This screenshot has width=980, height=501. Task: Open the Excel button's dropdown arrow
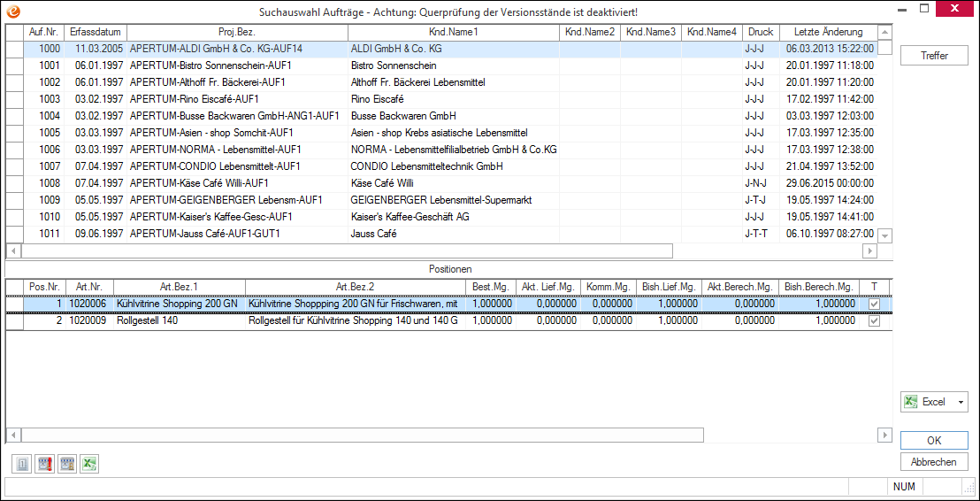pyautogui.click(x=960, y=402)
